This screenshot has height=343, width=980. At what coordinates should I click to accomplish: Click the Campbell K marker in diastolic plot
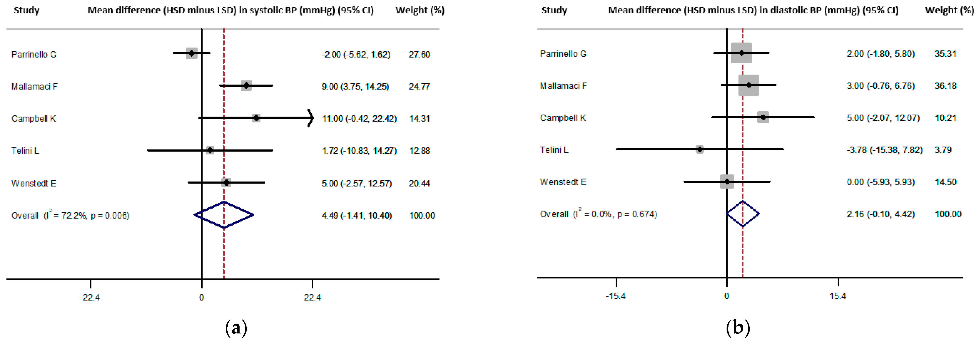tap(763, 117)
